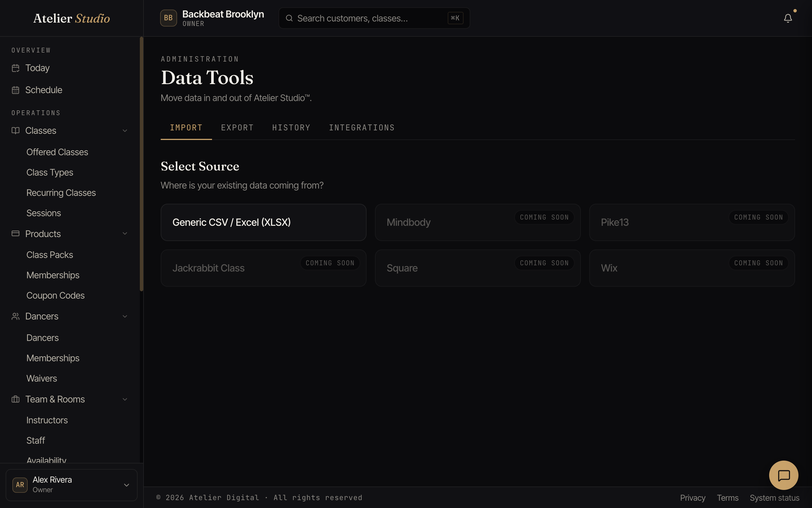
Task: Open the Alex Rivera account menu chevron
Action: click(x=127, y=485)
